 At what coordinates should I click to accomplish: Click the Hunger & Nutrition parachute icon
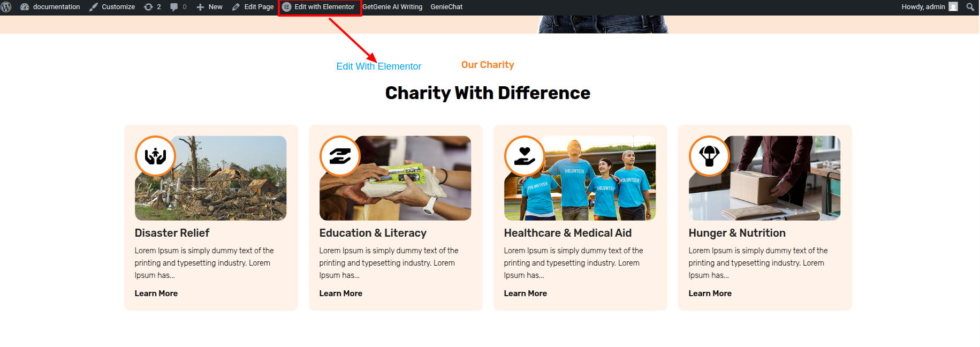[709, 156]
